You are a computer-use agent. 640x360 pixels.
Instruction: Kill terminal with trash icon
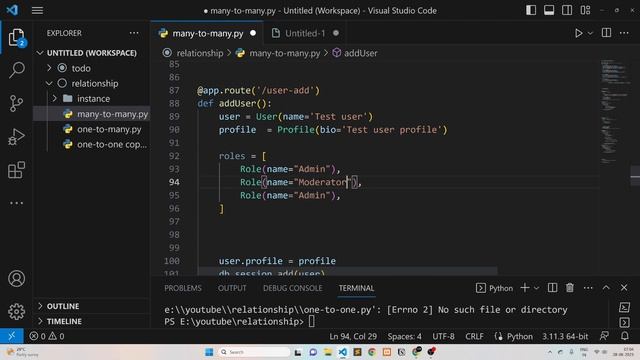(570, 288)
